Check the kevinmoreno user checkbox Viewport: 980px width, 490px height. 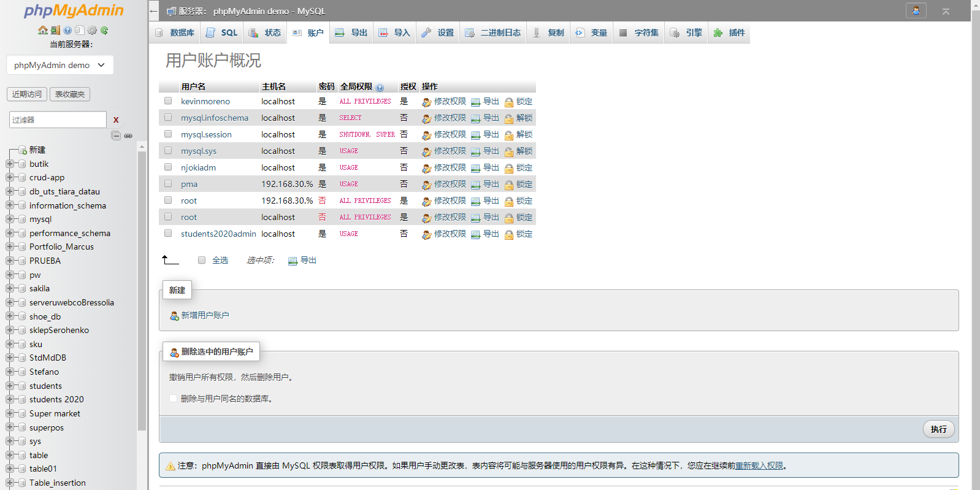(168, 101)
